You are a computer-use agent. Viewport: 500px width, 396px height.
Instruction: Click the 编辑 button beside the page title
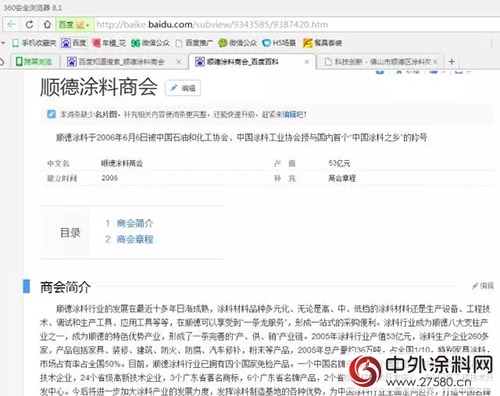tap(183, 88)
